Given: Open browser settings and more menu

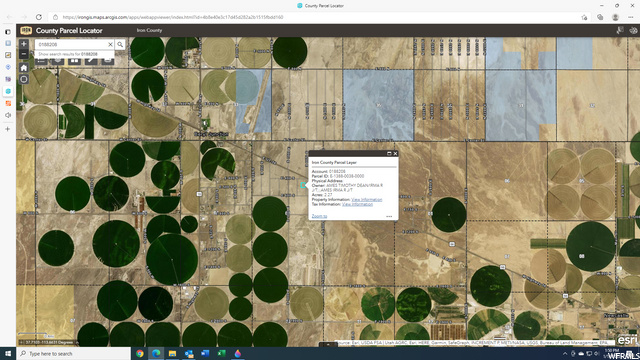Looking at the screenshot, I should (631, 17).
